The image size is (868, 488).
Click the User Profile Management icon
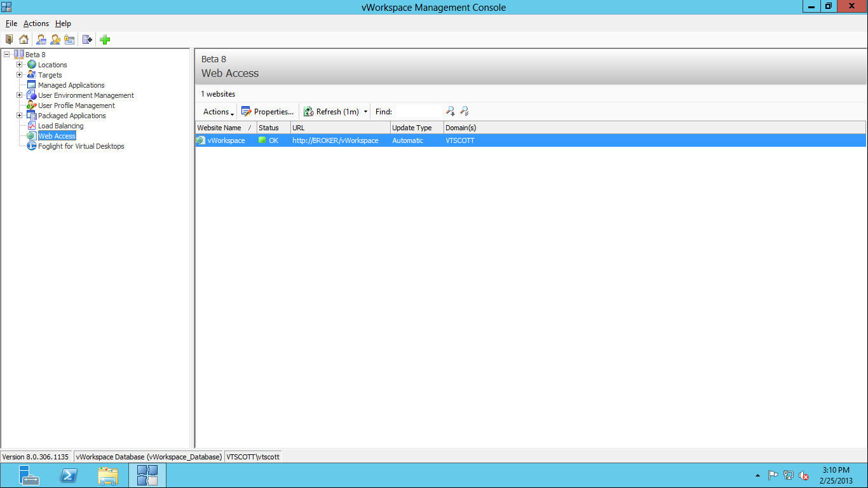32,105
